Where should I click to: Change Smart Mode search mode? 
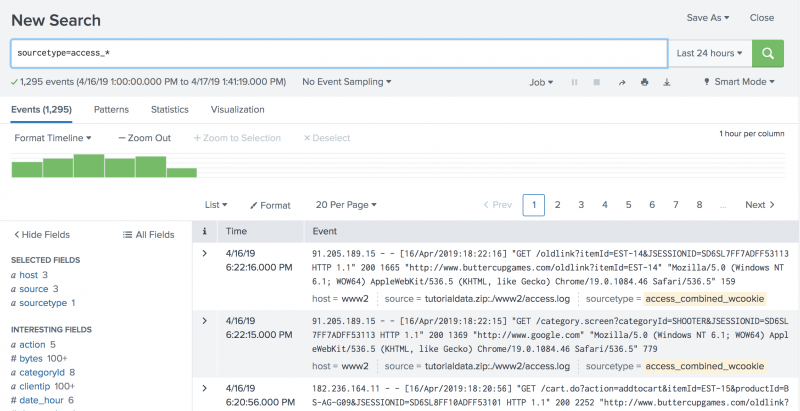739,82
